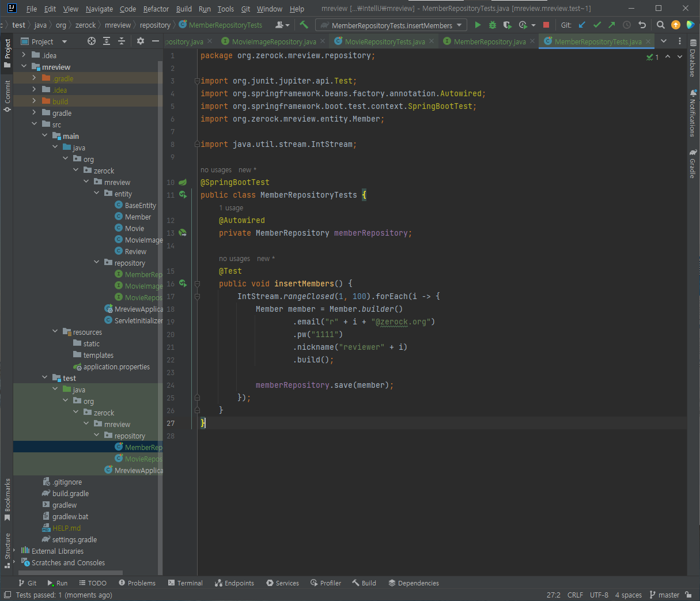The height and width of the screenshot is (601, 700).
Task: Click Git commit checkmark icon
Action: point(597,25)
